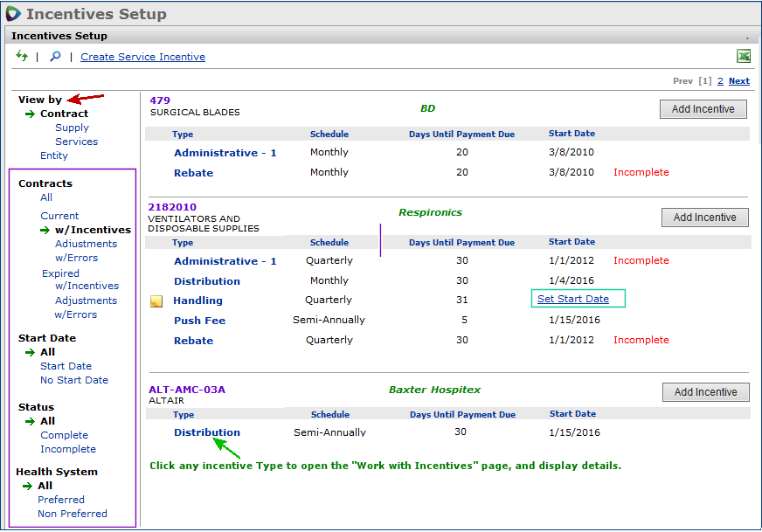Screen dimensions: 762x532
Task: Export list using the Excel icon
Action: (744, 57)
